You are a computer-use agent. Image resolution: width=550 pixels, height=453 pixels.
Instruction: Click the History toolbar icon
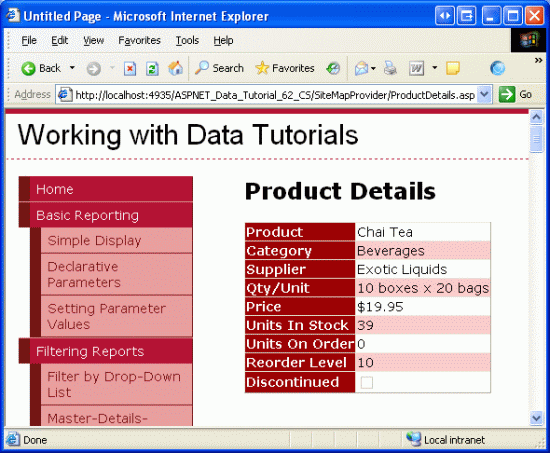click(x=333, y=68)
